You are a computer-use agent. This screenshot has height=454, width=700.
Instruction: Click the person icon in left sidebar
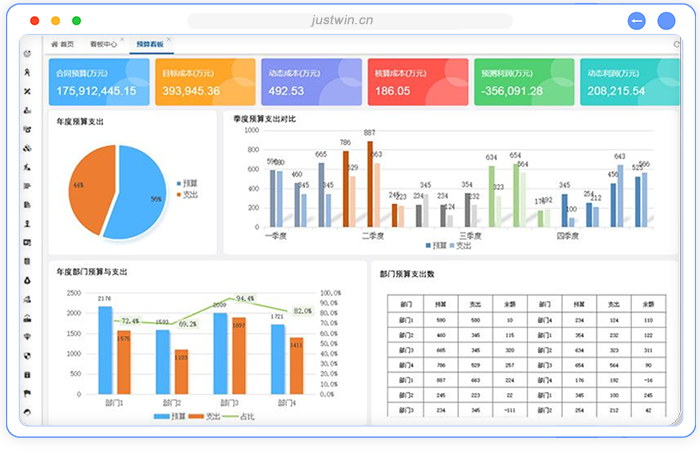tap(26, 223)
